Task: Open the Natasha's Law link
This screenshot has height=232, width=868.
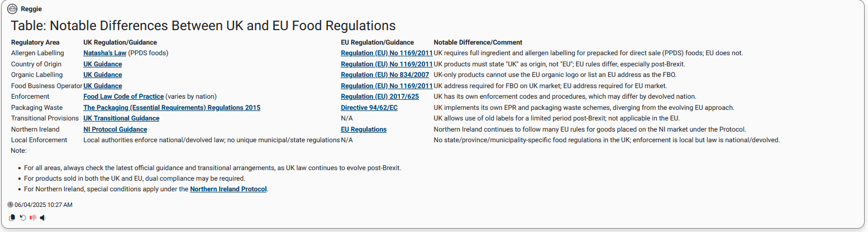Action: (x=104, y=53)
